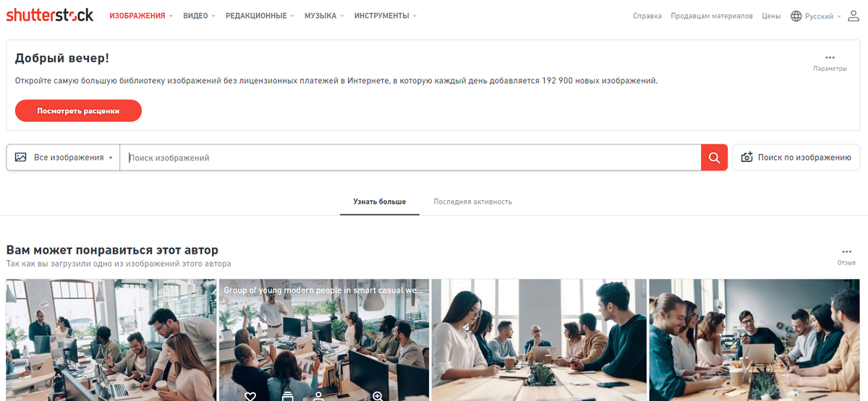Click the zoom-in magnifier icon on thumbnail
Image resolution: width=868 pixels, height=401 pixels.
[x=377, y=396]
